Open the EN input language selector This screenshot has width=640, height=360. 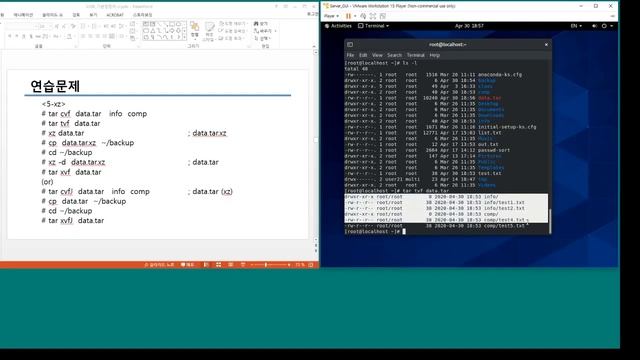576,26
